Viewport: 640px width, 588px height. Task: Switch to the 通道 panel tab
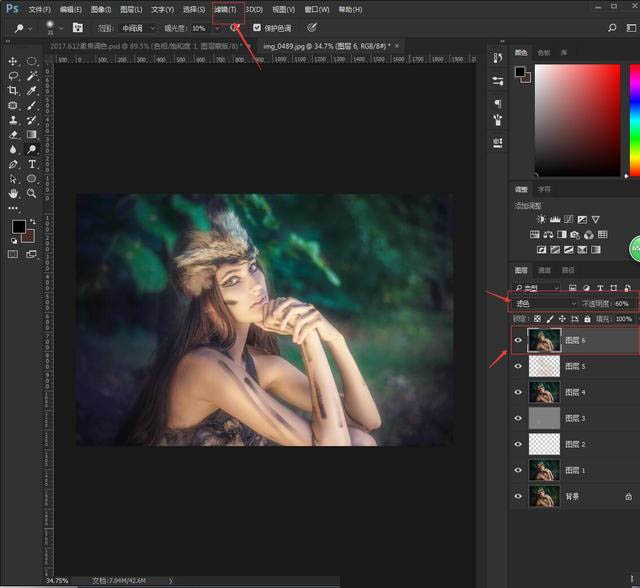coord(545,270)
